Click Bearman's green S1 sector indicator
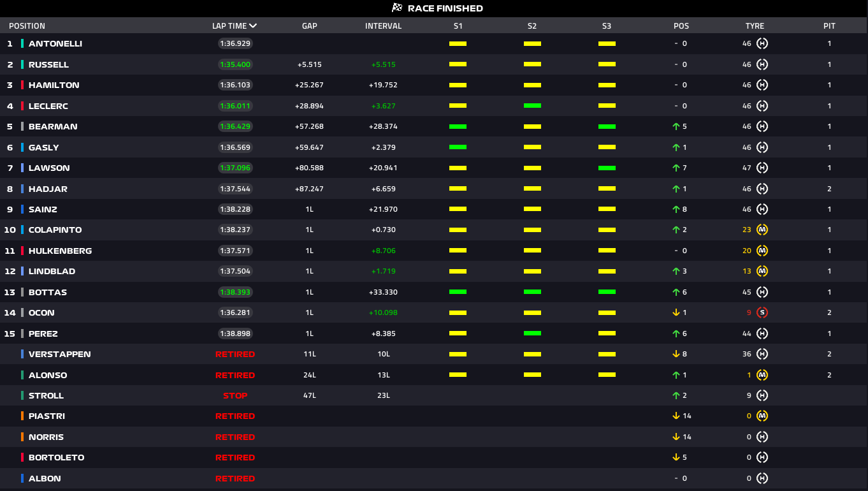 458,127
